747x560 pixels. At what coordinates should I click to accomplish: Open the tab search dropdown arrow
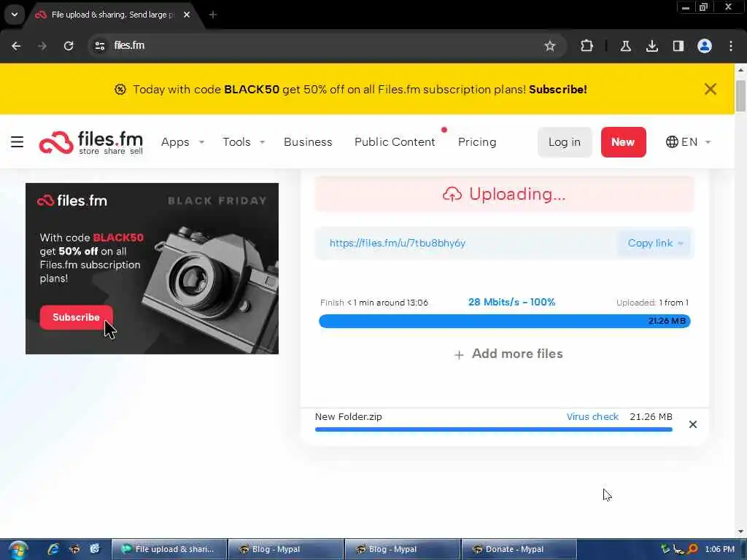tap(15, 15)
